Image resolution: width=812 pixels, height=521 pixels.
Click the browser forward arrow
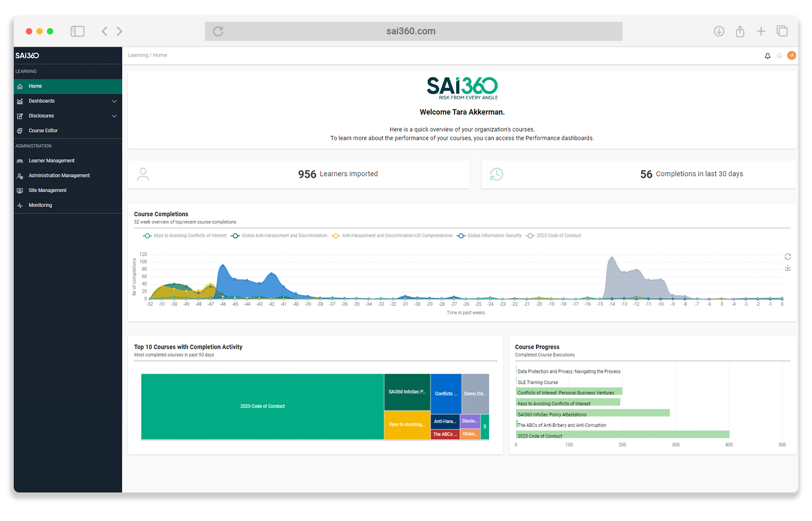point(119,31)
